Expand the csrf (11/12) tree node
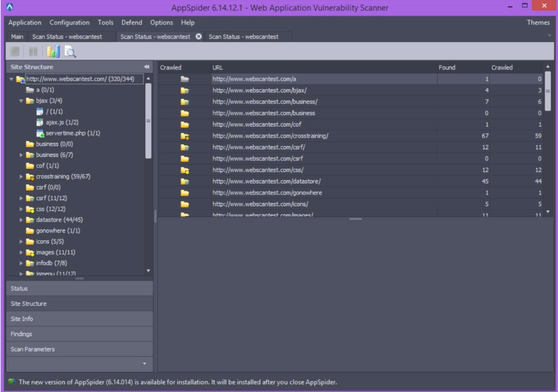Image resolution: width=558 pixels, height=392 pixels. (x=21, y=198)
